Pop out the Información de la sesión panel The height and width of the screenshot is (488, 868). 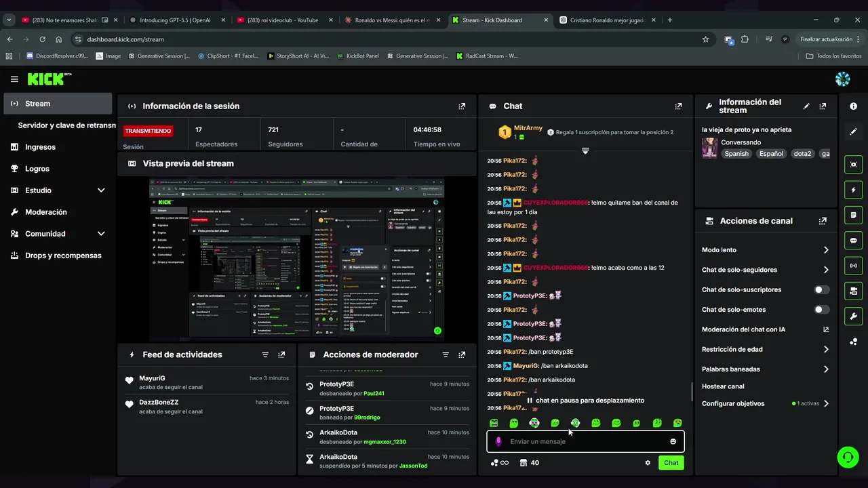point(462,106)
